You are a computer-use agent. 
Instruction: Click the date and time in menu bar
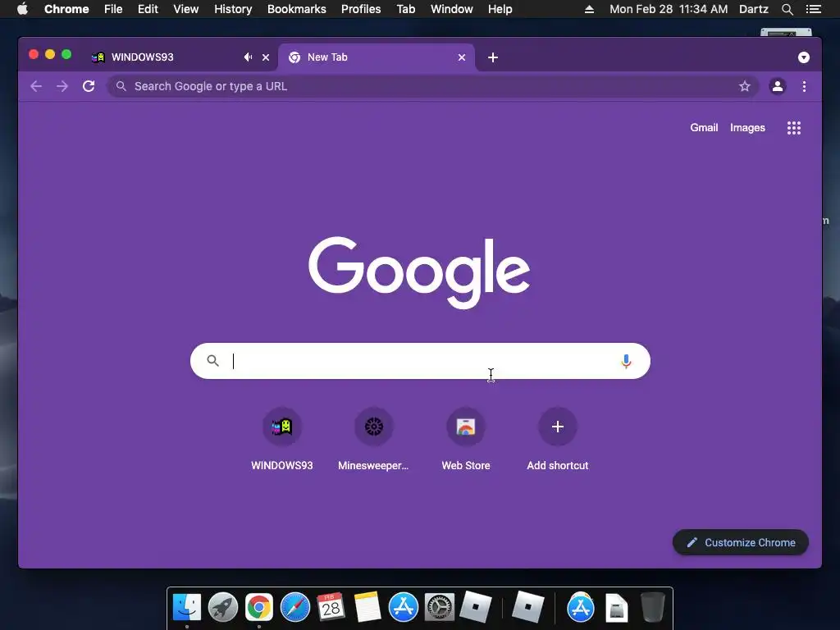click(x=669, y=9)
